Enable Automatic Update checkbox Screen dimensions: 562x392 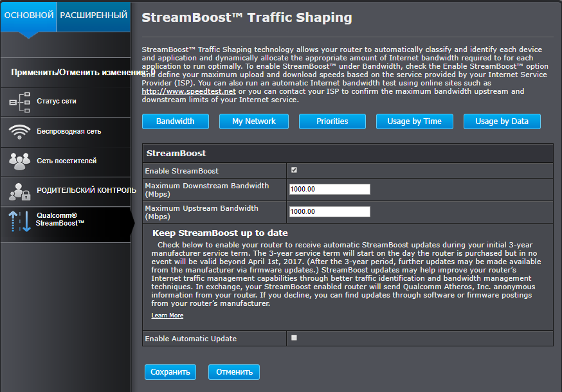tap(294, 337)
